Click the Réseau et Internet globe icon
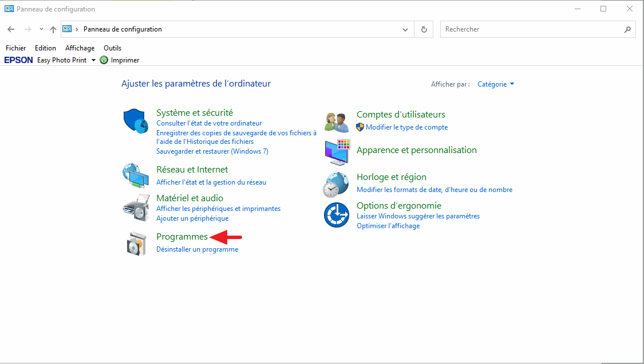 point(136,175)
